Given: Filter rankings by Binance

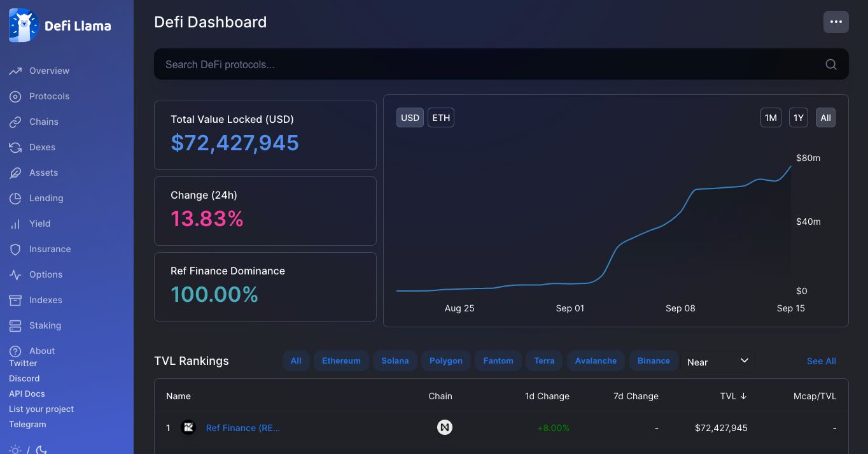Looking at the screenshot, I should tap(654, 360).
